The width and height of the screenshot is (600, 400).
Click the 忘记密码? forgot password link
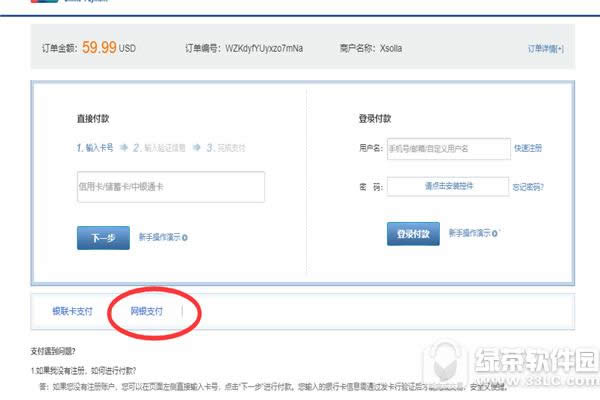[x=528, y=186]
